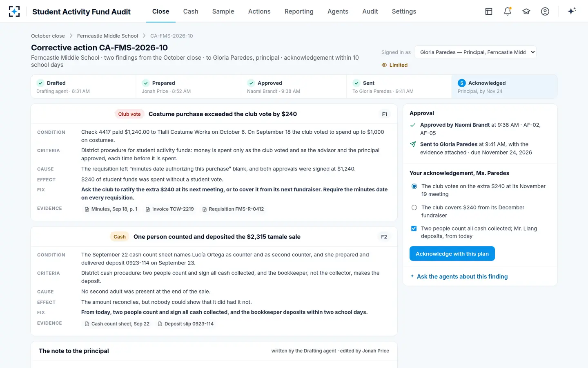Switch to the Cash tab
The height and width of the screenshot is (368, 588).
[x=191, y=11]
